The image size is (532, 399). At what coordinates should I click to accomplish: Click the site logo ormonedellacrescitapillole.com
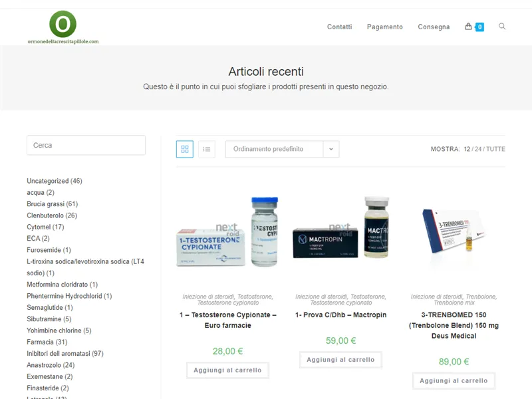64,25
